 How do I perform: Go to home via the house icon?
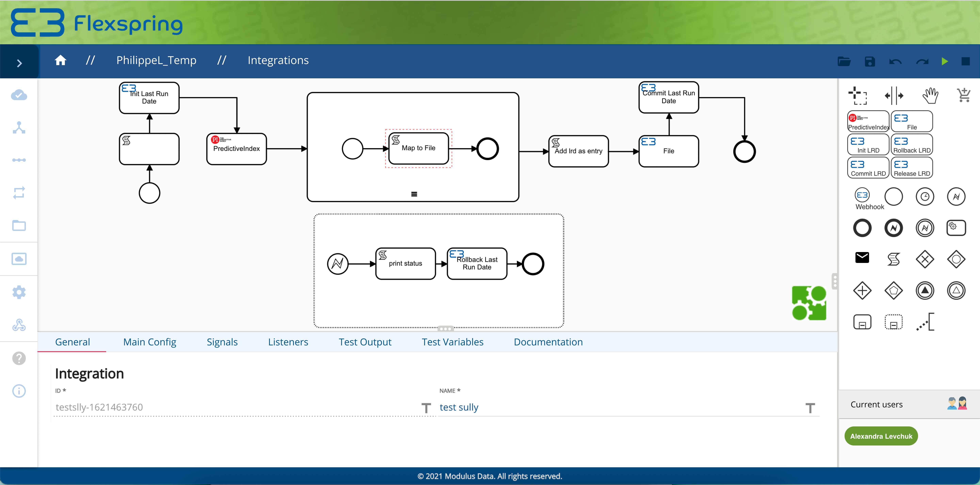click(61, 60)
